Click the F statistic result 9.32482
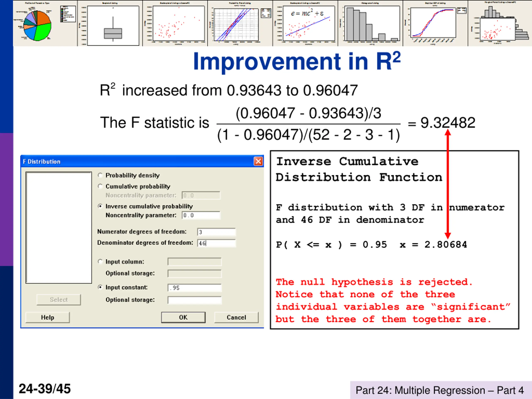Viewport: 532px width, 399px height. (x=448, y=123)
